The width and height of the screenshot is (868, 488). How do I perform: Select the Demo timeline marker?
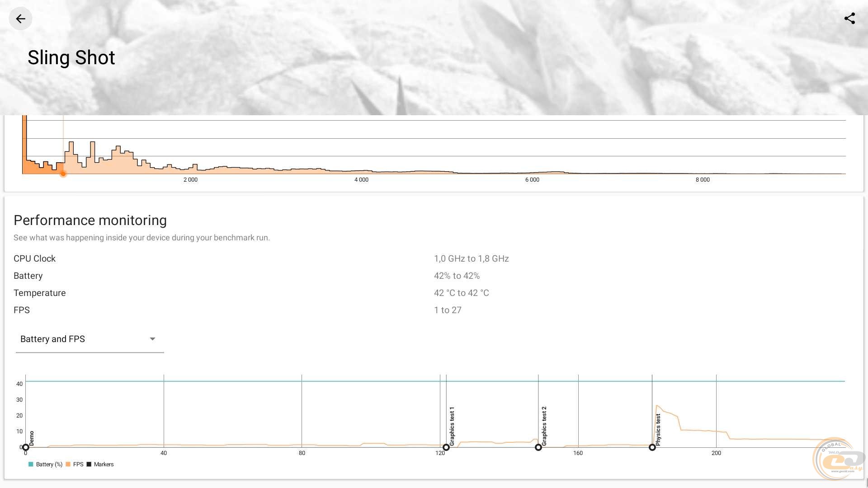point(26,447)
